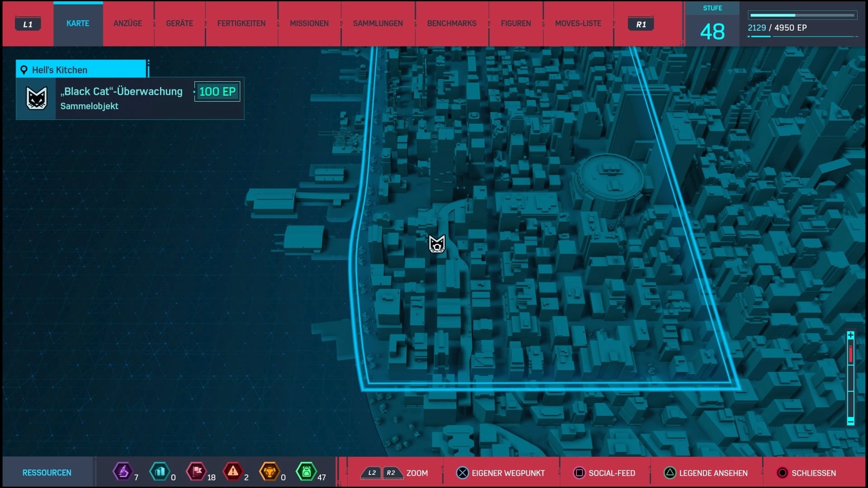Open the Moves-Liste tab
Image resolution: width=868 pixels, height=488 pixels.
[x=578, y=23]
